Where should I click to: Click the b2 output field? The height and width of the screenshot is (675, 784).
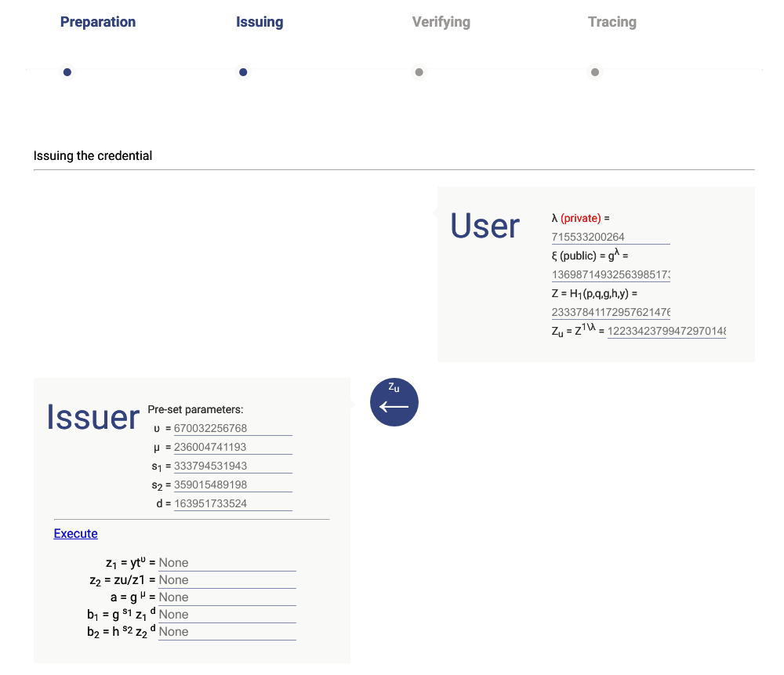point(227,632)
